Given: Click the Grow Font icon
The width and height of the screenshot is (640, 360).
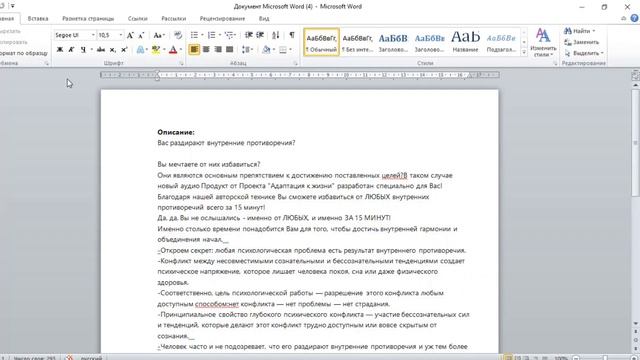Looking at the screenshot, I should (x=130, y=35).
